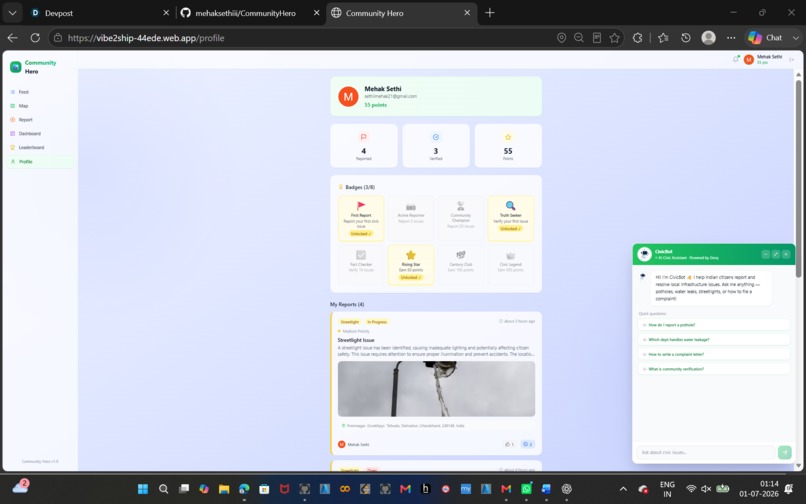Image resolution: width=806 pixels, height=504 pixels.
Task: Switch to the Devpost browser tab
Action: pyautogui.click(x=99, y=13)
